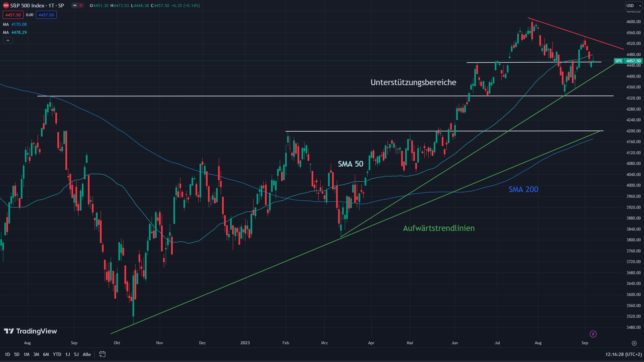Viewport: 644px width, 362px height.
Task: Click the SPX price label 4457.50 on the axis
Action: pos(628,61)
